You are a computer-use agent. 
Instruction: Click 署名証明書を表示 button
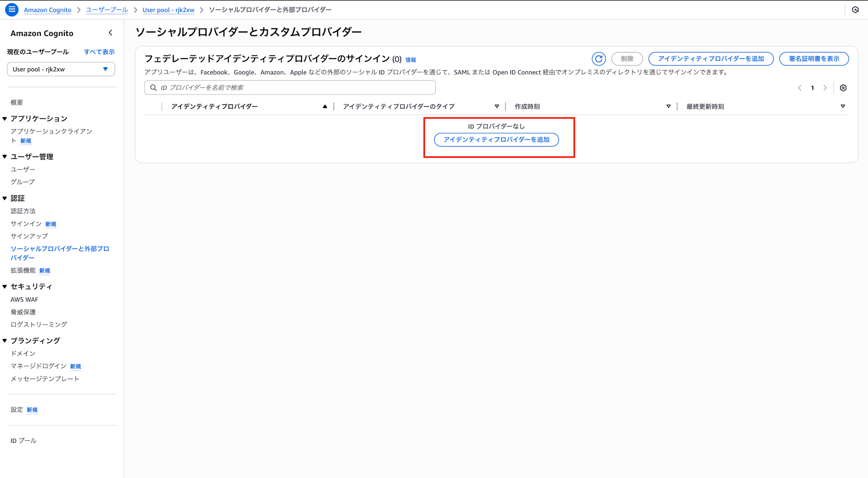[814, 59]
